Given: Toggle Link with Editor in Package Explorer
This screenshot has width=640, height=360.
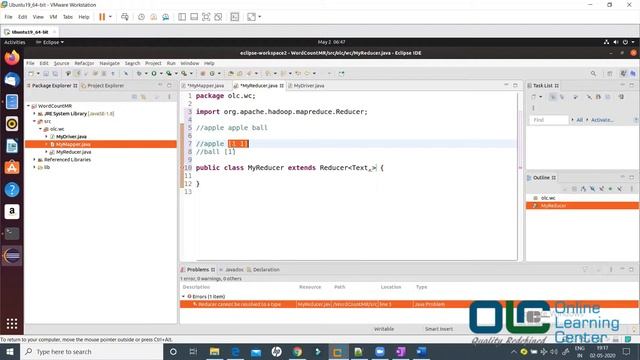Looking at the screenshot, I should [144, 97].
